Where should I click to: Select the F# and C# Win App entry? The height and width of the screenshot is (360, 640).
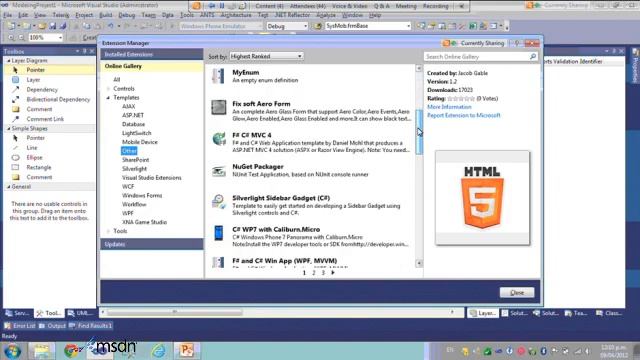(310, 262)
